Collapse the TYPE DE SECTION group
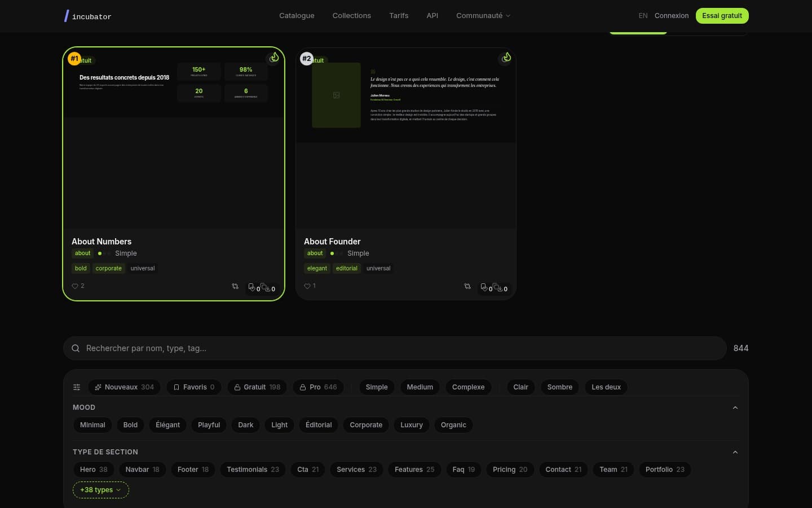This screenshot has width=812, height=508. (x=735, y=452)
